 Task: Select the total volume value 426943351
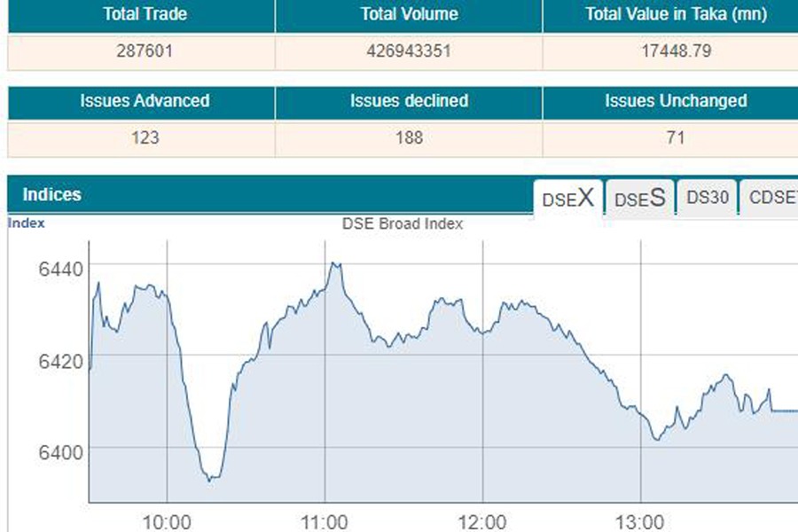409,51
